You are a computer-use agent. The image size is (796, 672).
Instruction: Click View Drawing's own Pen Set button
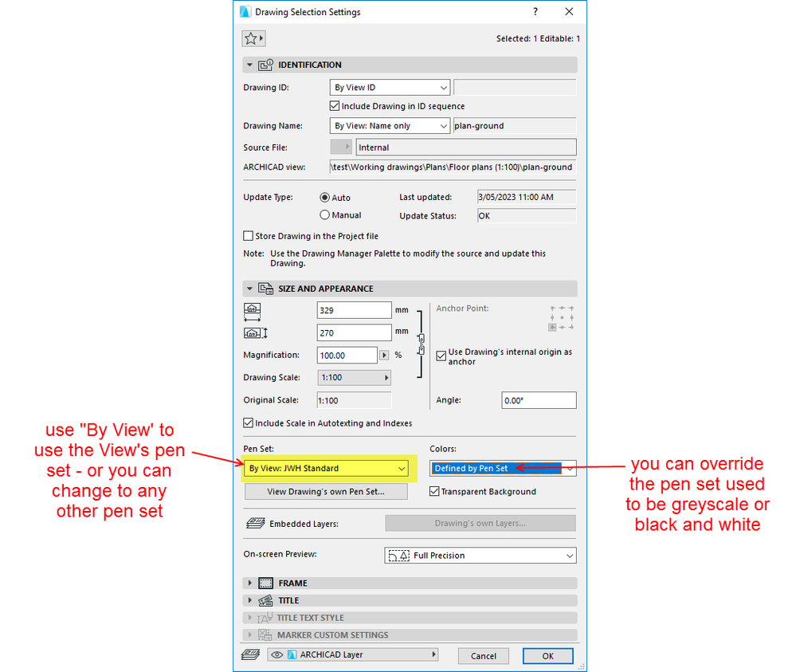coord(326,491)
